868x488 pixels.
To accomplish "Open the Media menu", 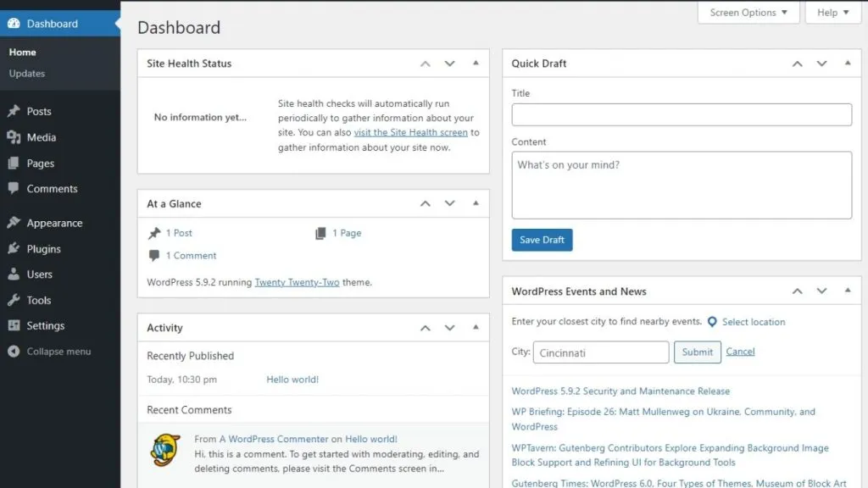I will pyautogui.click(x=60, y=137).
